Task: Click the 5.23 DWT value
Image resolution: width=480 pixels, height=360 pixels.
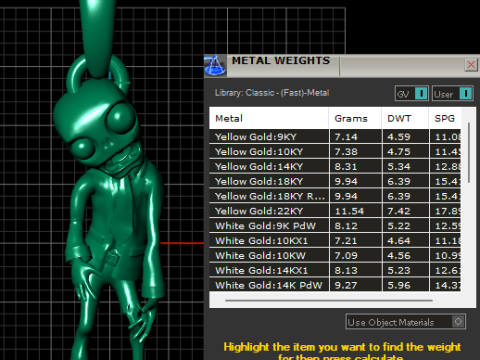Action: [399, 270]
